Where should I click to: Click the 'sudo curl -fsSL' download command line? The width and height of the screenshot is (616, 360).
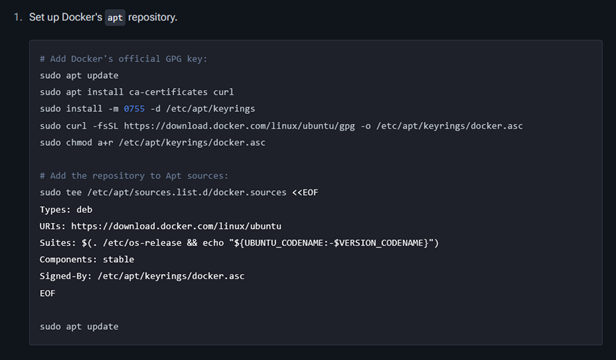pyautogui.click(x=281, y=126)
